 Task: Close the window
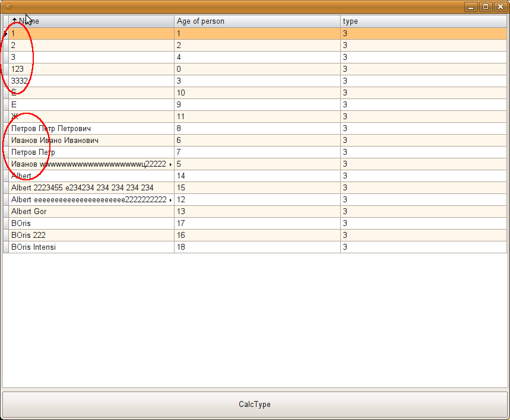pos(500,7)
